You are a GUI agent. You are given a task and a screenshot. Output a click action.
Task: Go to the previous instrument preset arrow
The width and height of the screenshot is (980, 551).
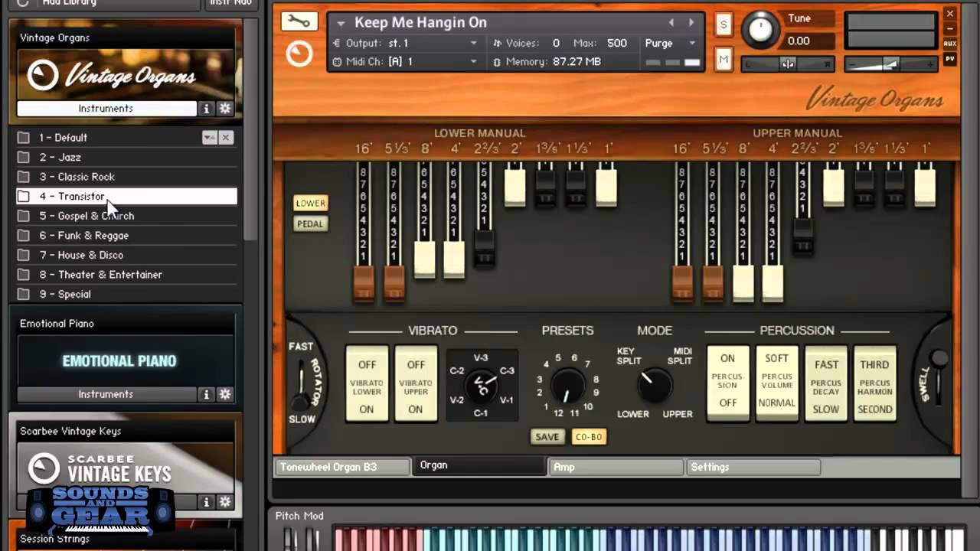tap(671, 23)
